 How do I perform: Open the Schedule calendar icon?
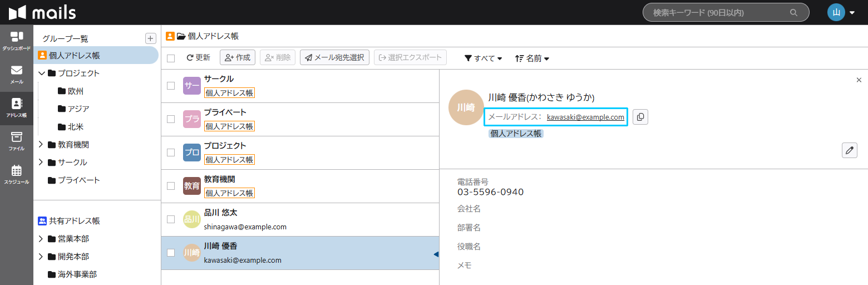[x=17, y=174]
